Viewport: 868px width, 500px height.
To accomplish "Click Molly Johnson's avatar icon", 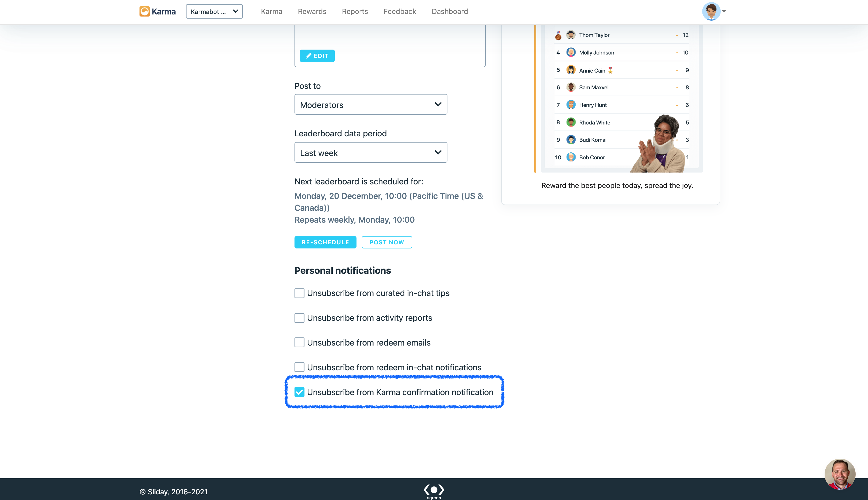I will (x=571, y=52).
